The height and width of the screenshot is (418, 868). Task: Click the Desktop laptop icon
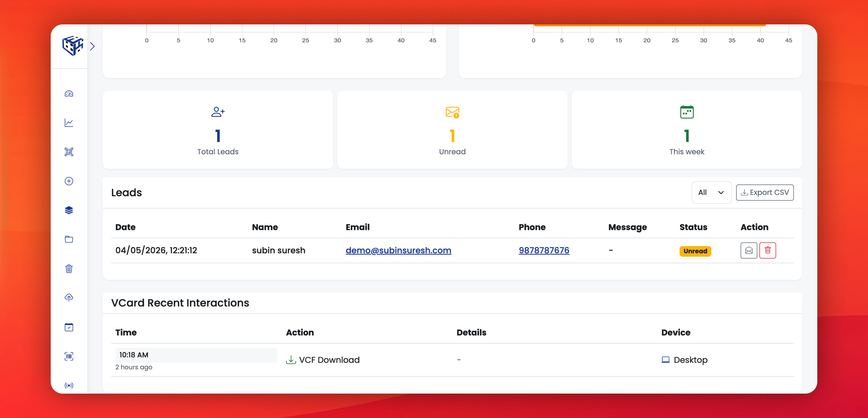(x=665, y=360)
